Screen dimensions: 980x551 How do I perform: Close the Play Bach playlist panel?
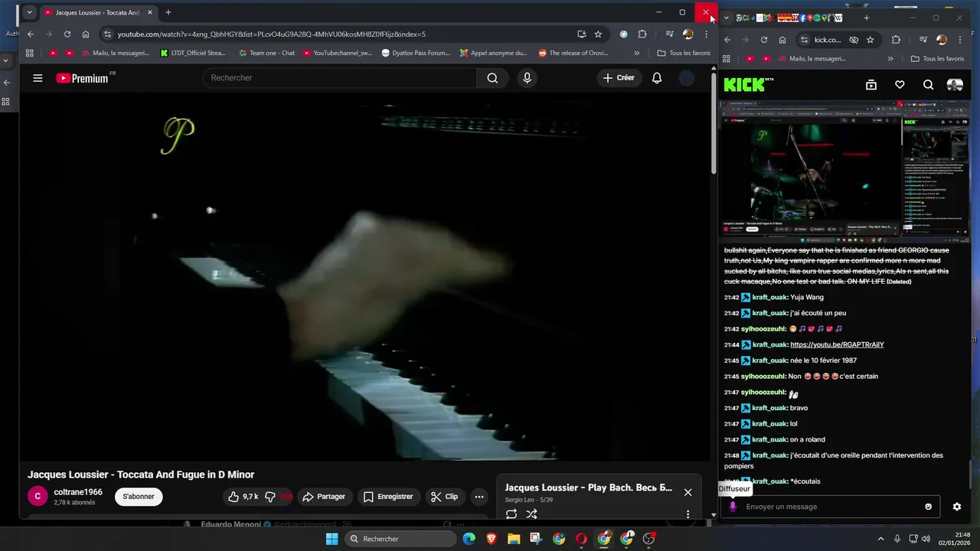688,492
